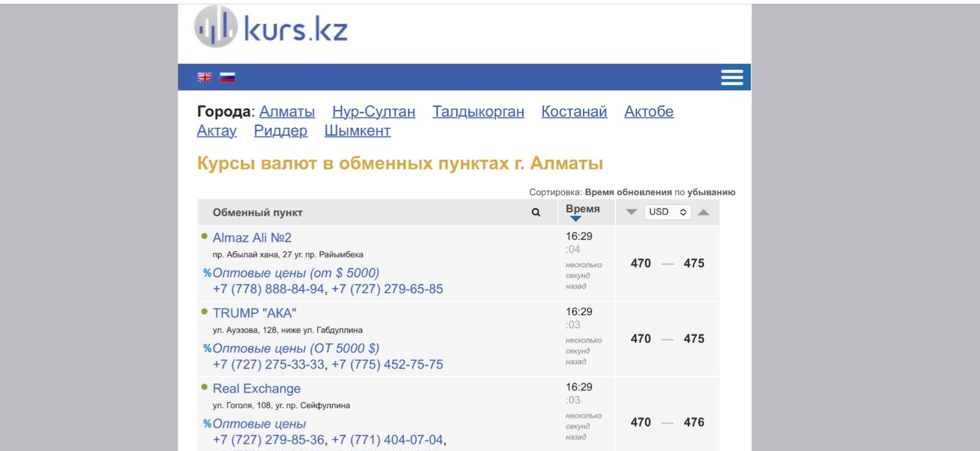Sort by the Время column header

[582, 209]
